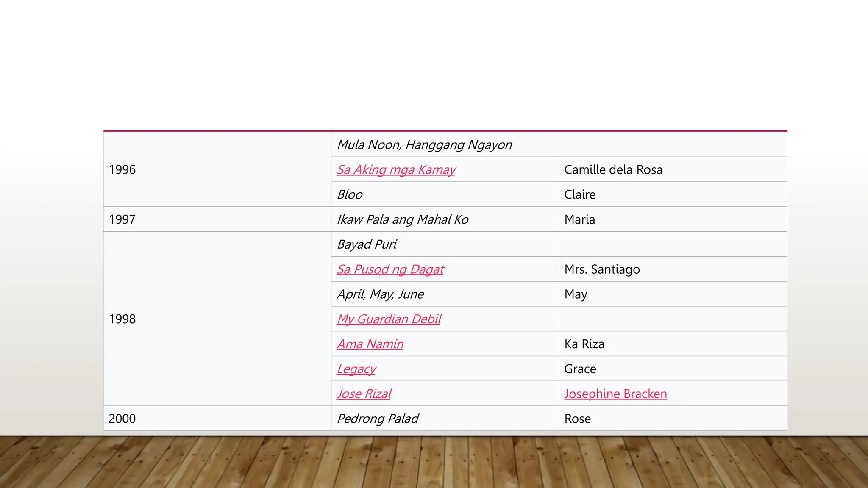The width and height of the screenshot is (868, 488).
Task: Click the Bloo film title
Action: 350,195
